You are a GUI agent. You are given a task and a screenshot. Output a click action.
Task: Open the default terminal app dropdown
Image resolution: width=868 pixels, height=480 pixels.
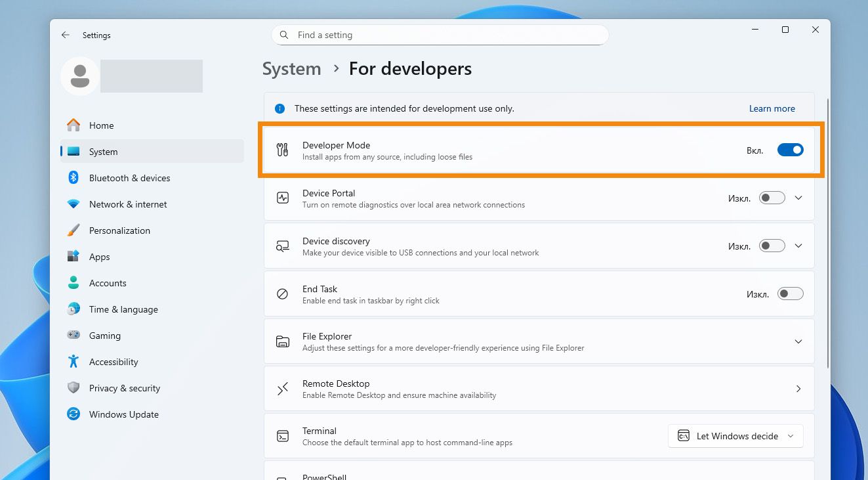[735, 436]
